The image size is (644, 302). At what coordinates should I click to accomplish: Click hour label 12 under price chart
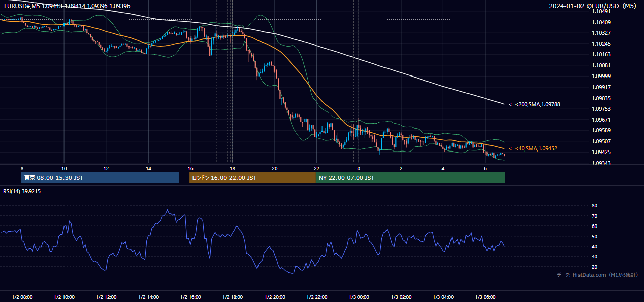click(106, 168)
